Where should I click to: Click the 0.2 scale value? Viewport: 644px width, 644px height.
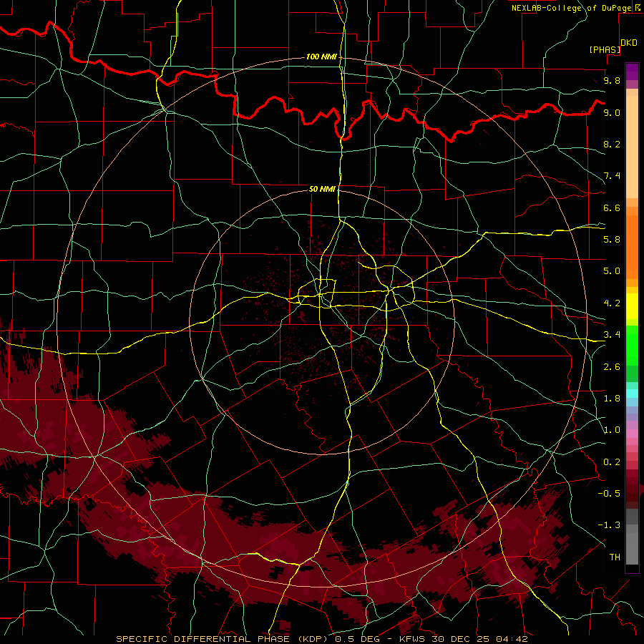tap(612, 462)
